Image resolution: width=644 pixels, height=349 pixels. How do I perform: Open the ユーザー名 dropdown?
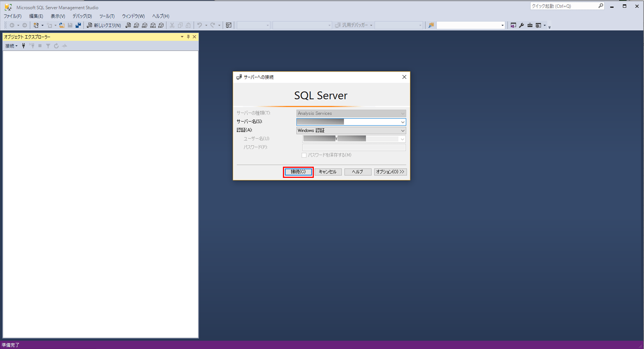(402, 139)
